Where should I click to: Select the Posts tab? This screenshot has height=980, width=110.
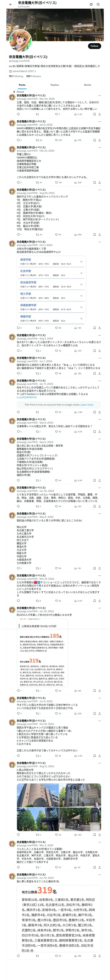click(22, 85)
